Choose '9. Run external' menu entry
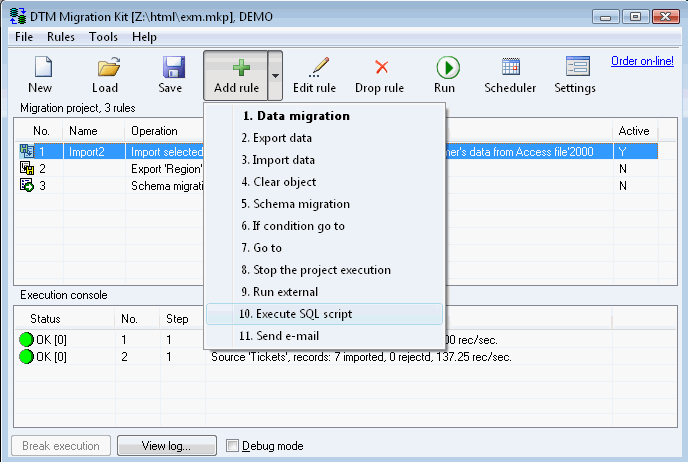 (324, 291)
